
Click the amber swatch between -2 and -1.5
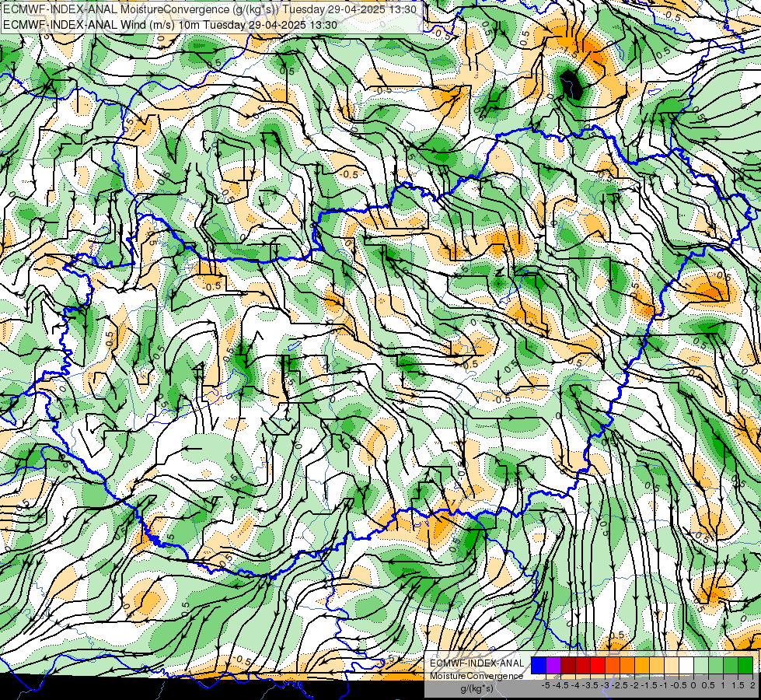642,665
